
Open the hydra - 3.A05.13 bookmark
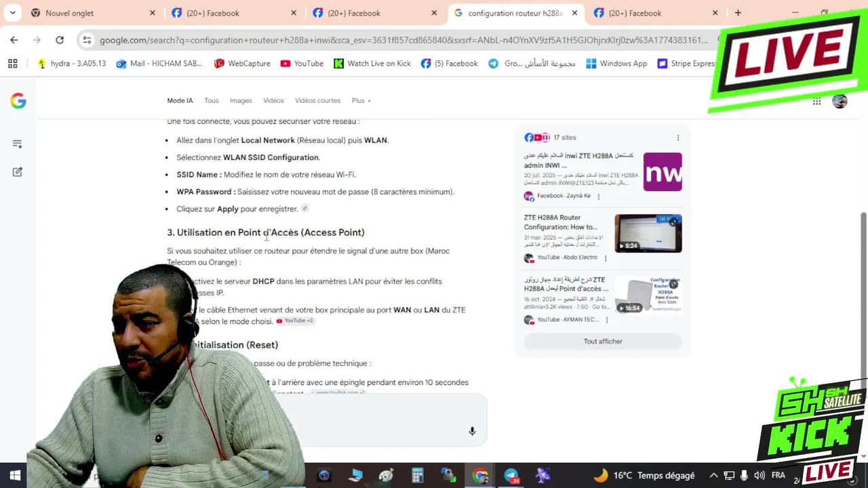pyautogui.click(x=72, y=64)
